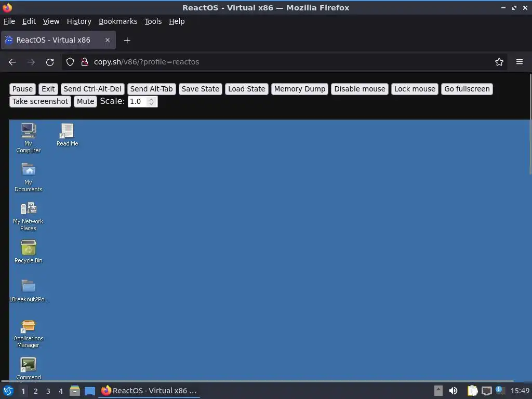This screenshot has width=532, height=399.
Task: Click the network display tray icon
Action: (x=486, y=391)
